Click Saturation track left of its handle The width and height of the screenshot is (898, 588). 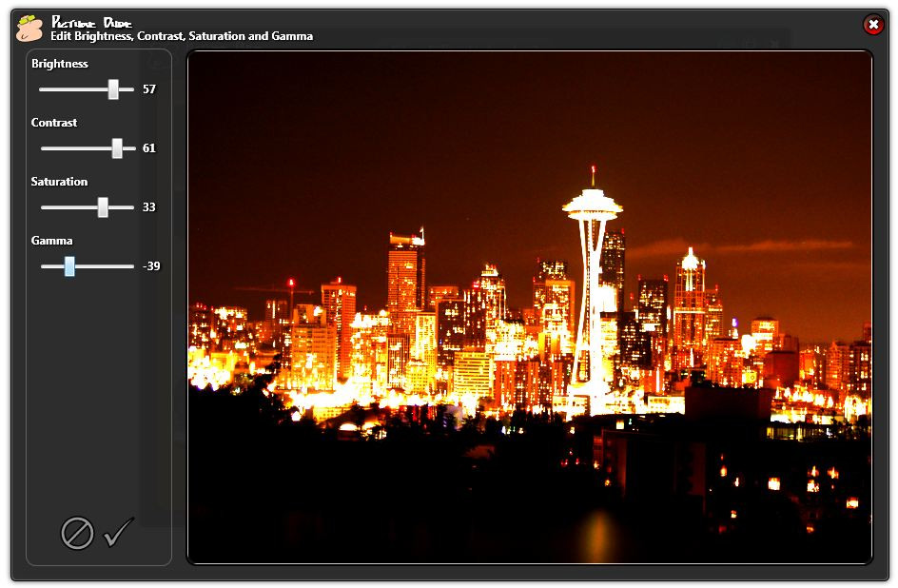(67, 207)
